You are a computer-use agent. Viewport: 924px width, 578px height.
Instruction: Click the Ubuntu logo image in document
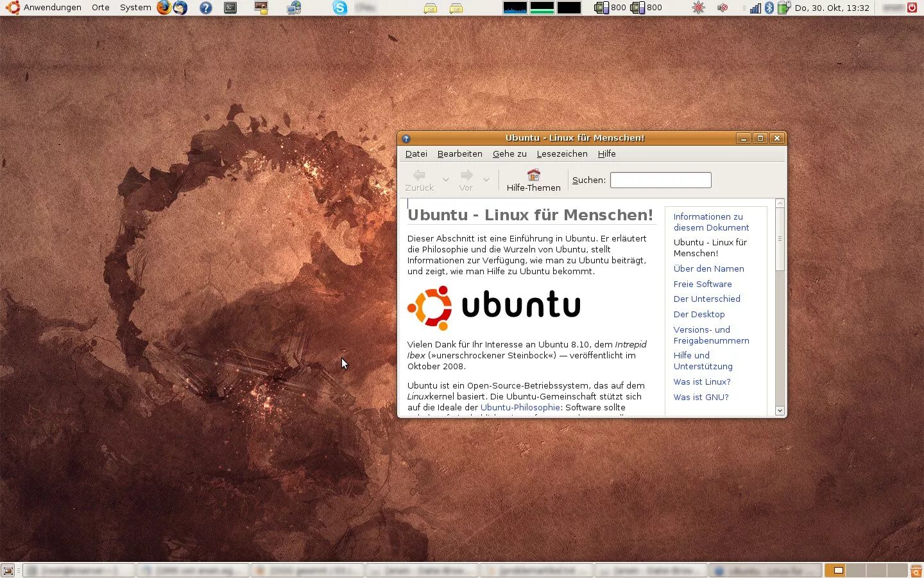(494, 308)
